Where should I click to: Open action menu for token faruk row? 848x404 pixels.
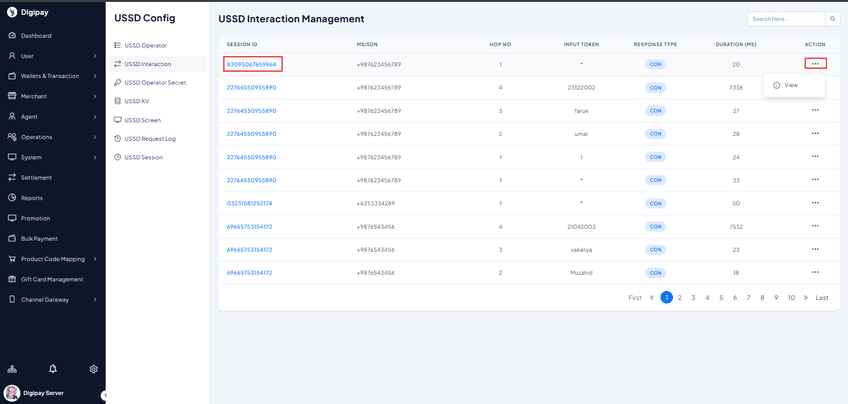[815, 110]
